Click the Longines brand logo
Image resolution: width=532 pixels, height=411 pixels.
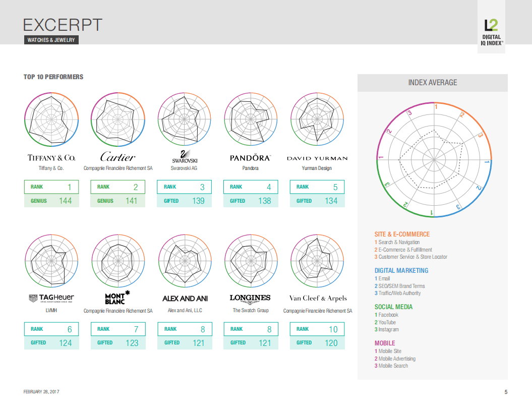point(250,298)
